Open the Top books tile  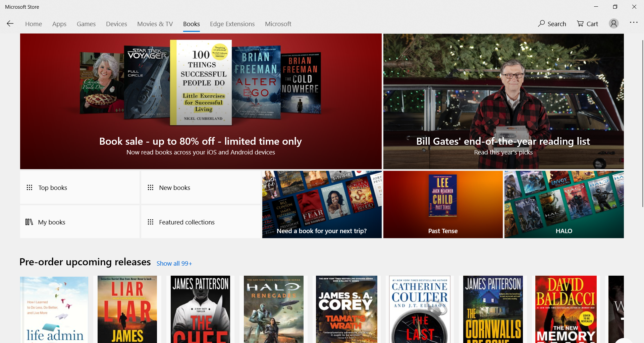[x=80, y=188]
